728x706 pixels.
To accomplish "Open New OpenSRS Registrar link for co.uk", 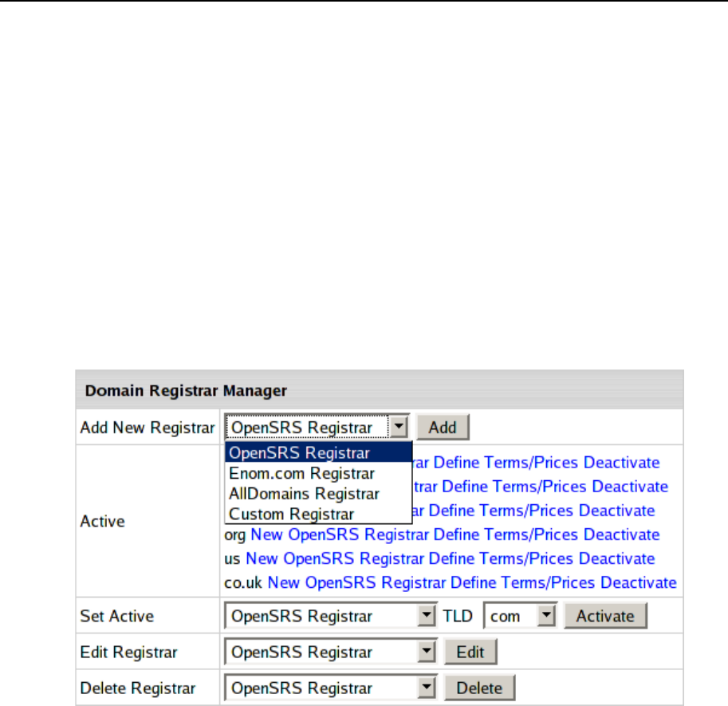I will [x=356, y=582].
